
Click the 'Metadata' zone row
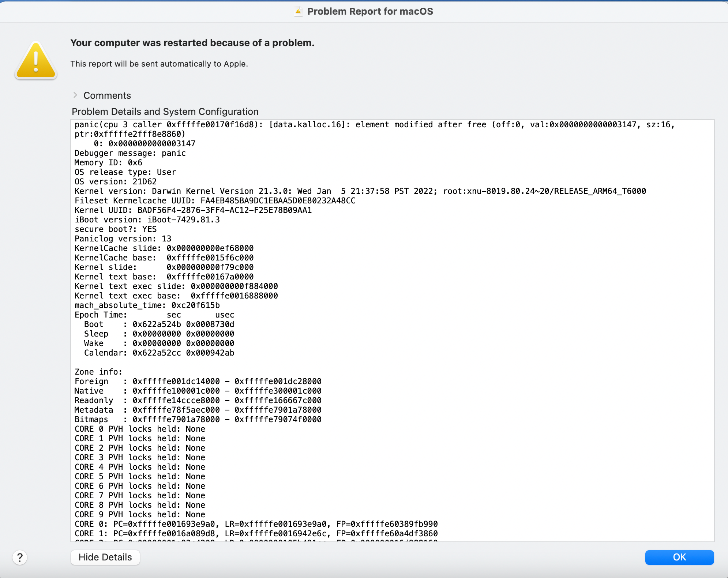198,410
